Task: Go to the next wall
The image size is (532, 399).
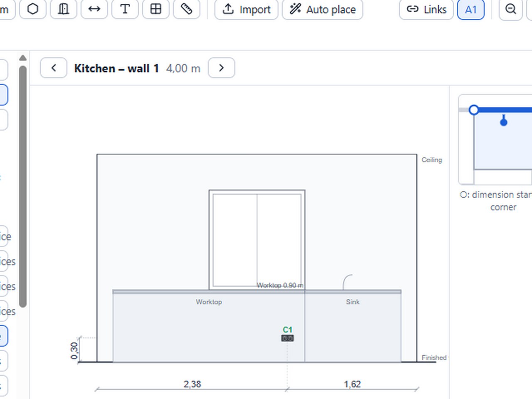Action: click(x=222, y=68)
